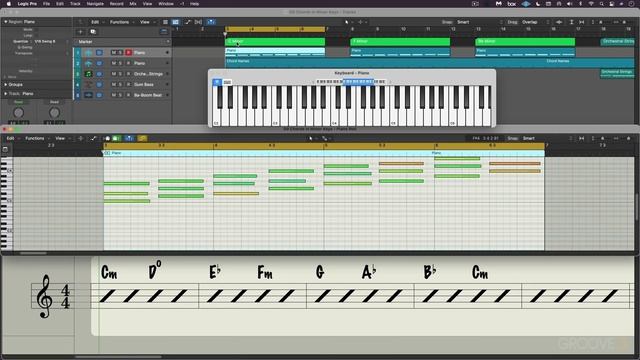This screenshot has width=640, height=360.
Task: Record-enable the Sum Bass track
Action: pyautogui.click(x=128, y=84)
